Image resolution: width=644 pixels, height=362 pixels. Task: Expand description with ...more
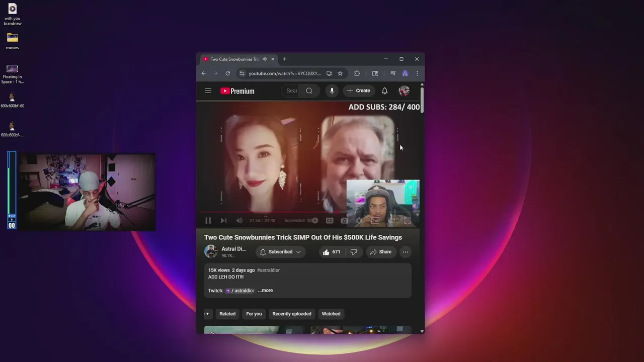coord(265,291)
